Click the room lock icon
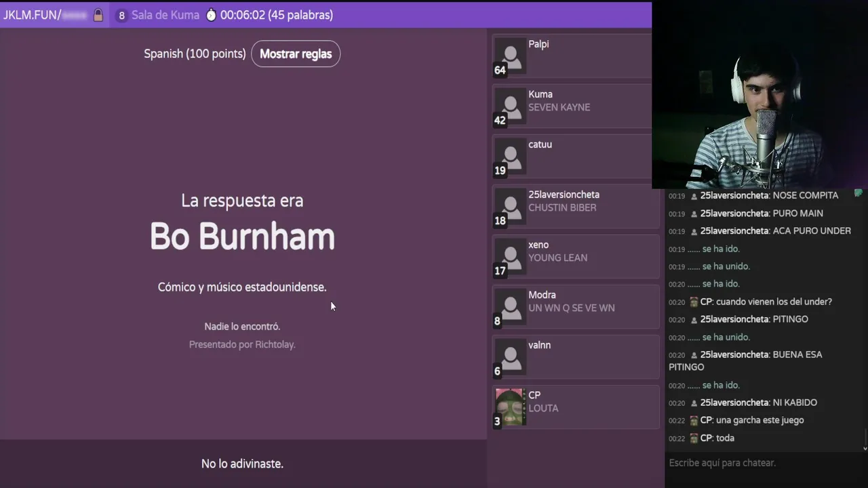 point(98,15)
